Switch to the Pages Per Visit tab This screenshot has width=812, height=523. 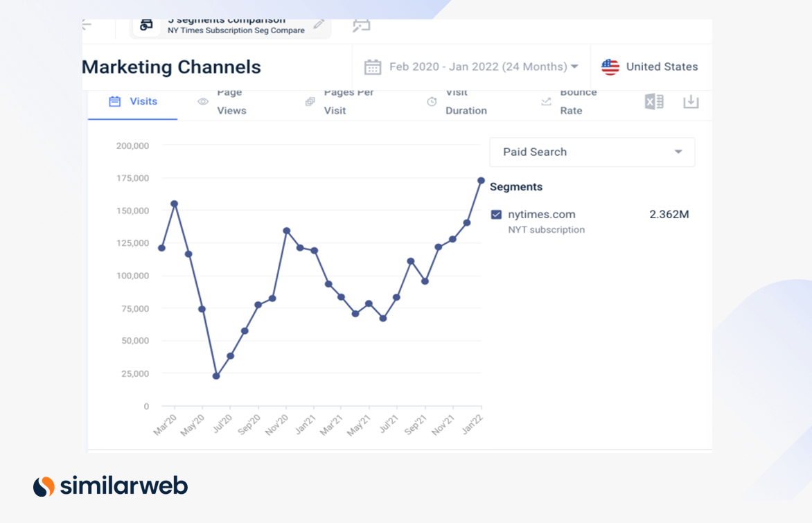pos(348,101)
